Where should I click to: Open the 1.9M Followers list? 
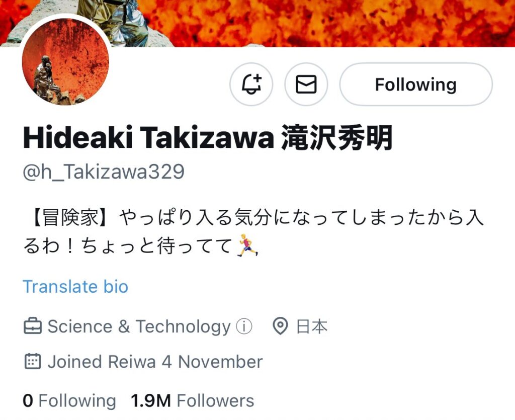coord(193,401)
